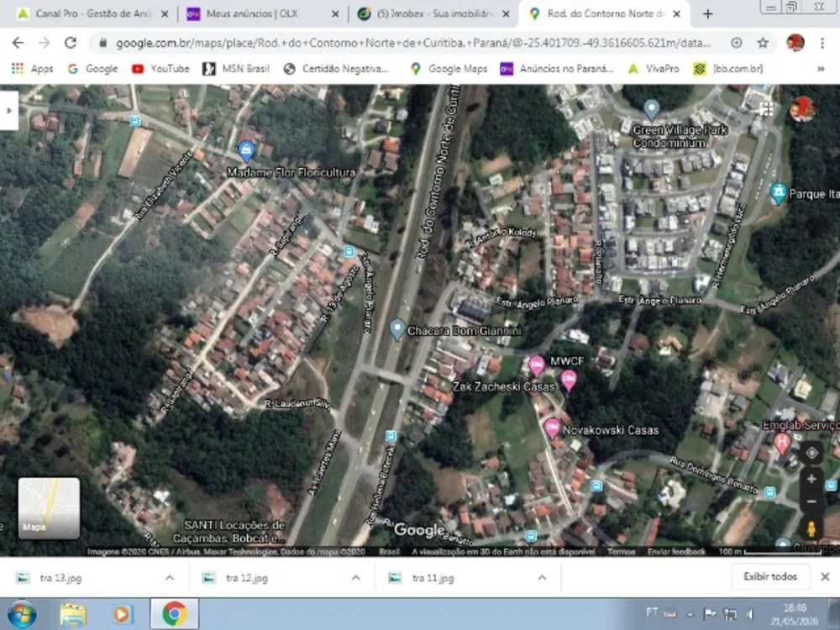
Task: Open the bb.com.br bookmark
Action: click(x=728, y=69)
